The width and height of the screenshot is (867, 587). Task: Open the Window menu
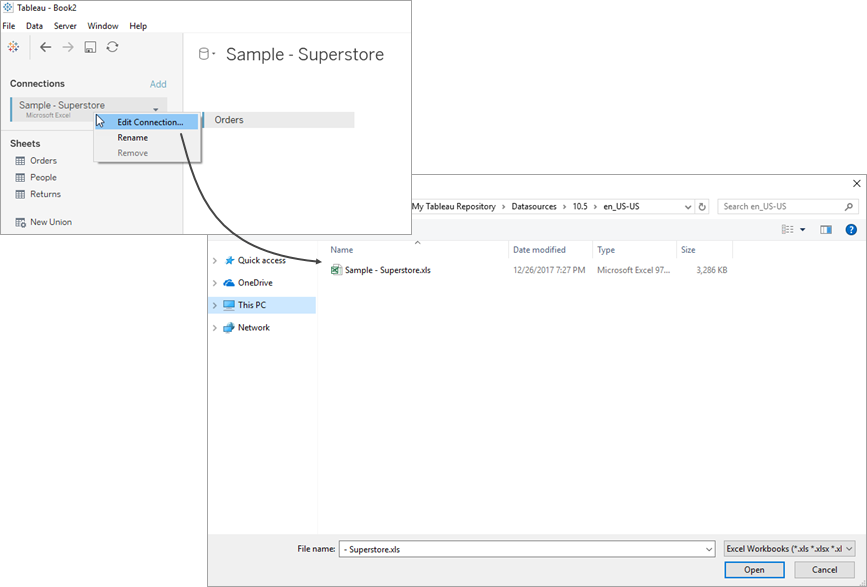103,26
